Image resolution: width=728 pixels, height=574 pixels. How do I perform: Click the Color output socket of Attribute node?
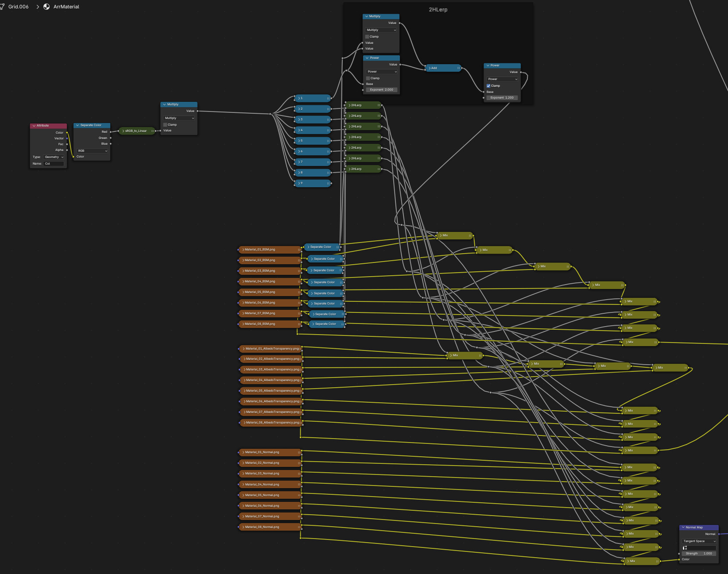[x=67, y=132]
